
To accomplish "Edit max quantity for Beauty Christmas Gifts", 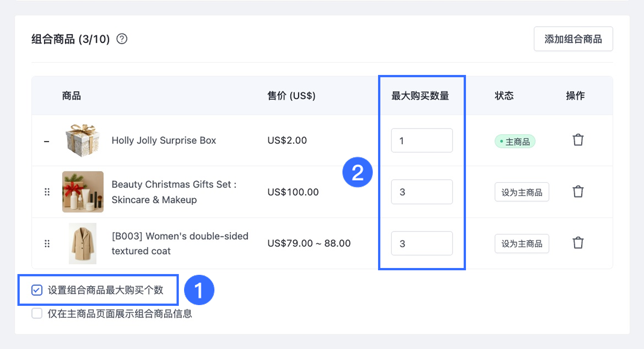I will [x=422, y=192].
